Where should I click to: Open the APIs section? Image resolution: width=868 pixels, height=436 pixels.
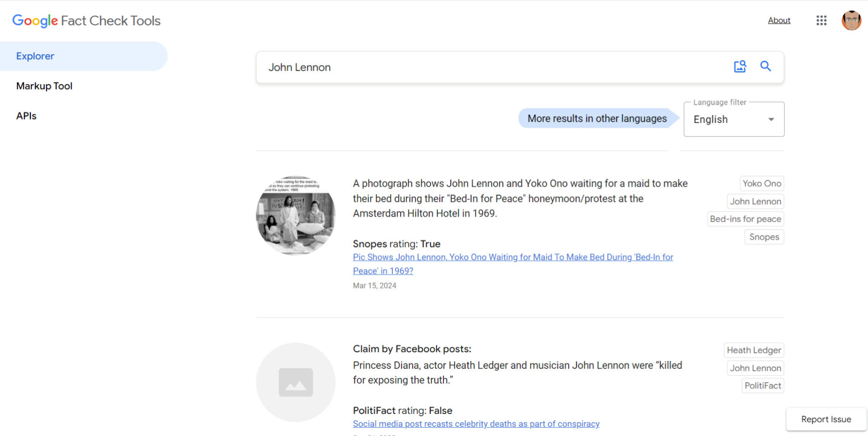click(x=26, y=116)
